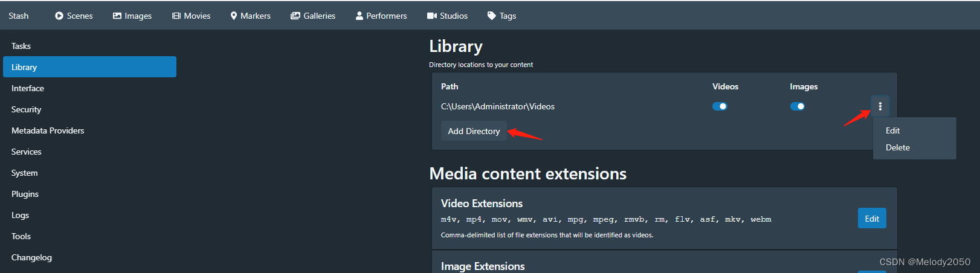Click the video extensions list starting m4v
Viewport: 980px width, 273px height.
coord(606,219)
